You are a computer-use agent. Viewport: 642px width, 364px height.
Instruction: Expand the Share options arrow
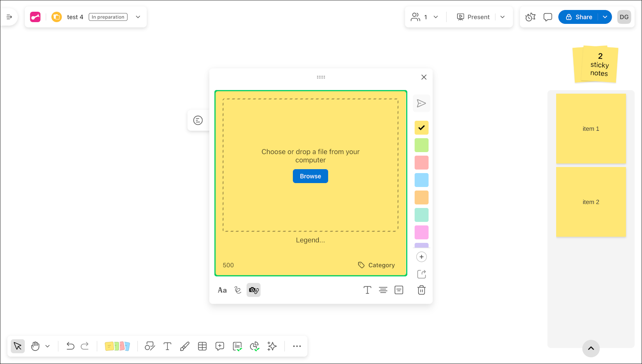605,17
